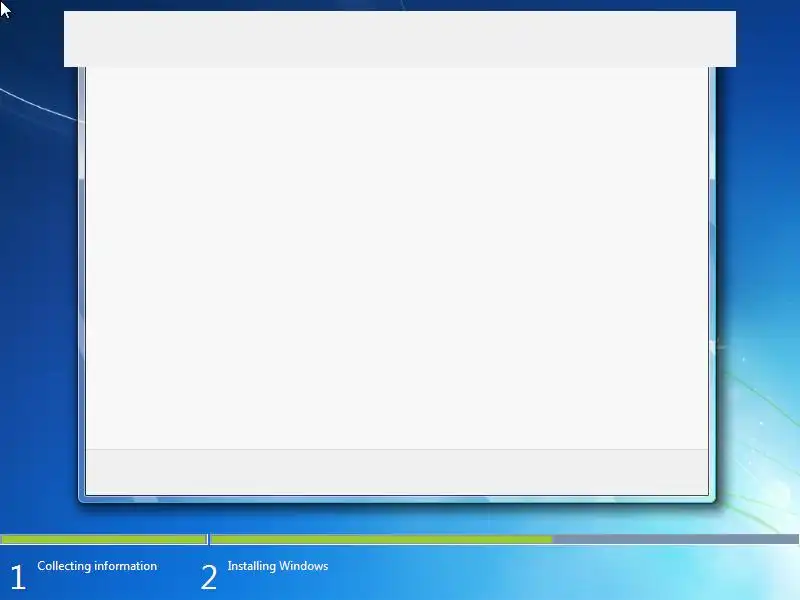
Task: Click the "Collecting information" step label
Action: (x=97, y=566)
